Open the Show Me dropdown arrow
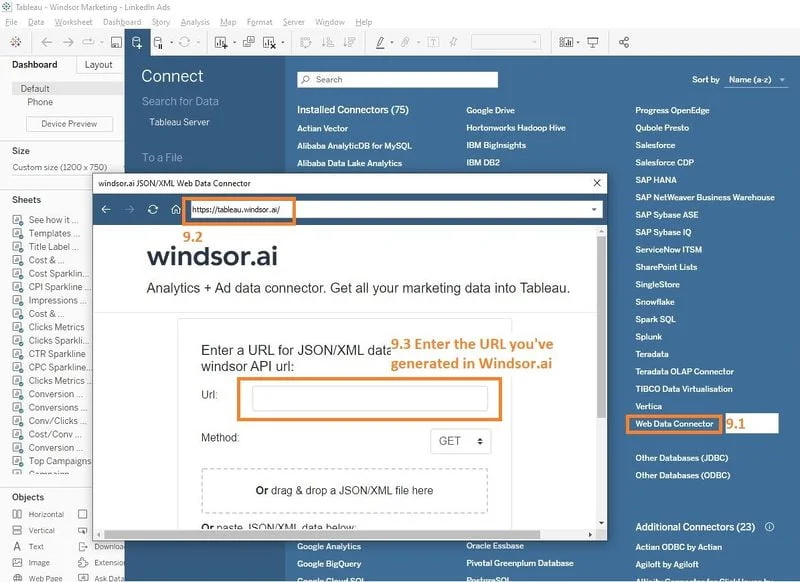 click(x=578, y=42)
